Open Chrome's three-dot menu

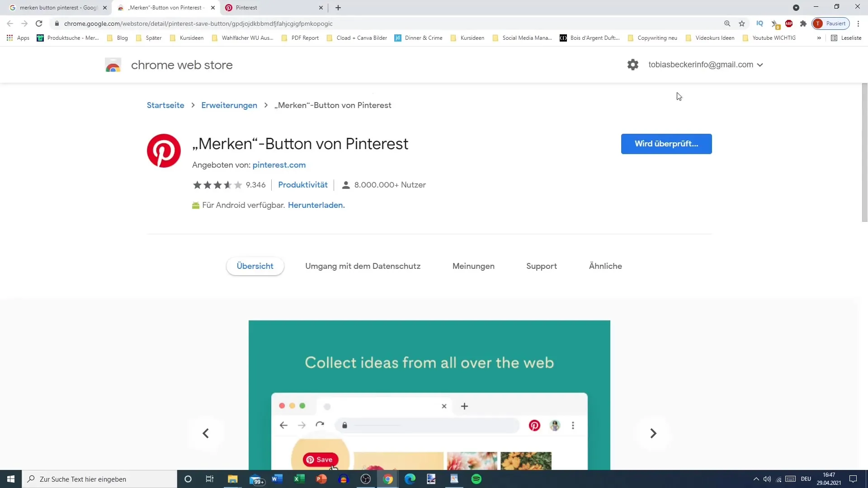point(859,23)
